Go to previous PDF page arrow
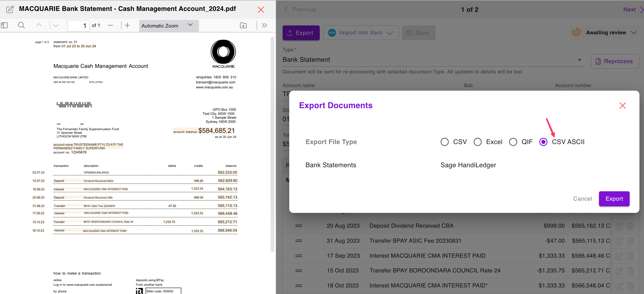This screenshot has width=644, height=294. (x=39, y=25)
